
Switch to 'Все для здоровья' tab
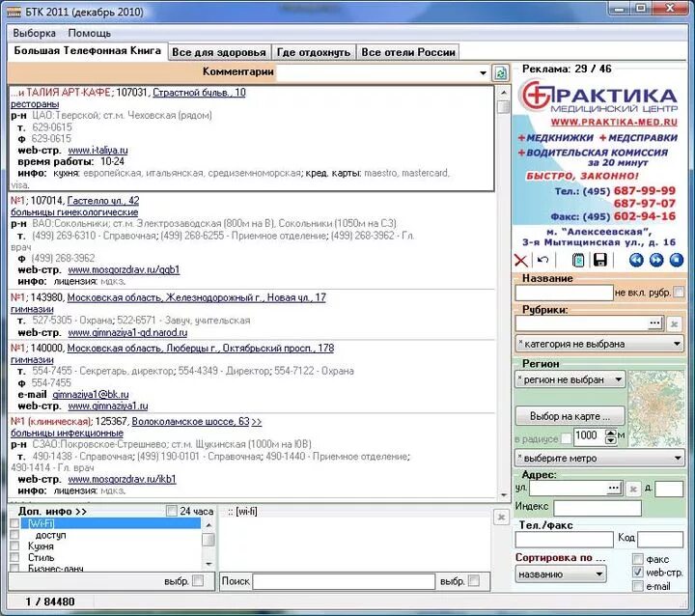coord(219,52)
